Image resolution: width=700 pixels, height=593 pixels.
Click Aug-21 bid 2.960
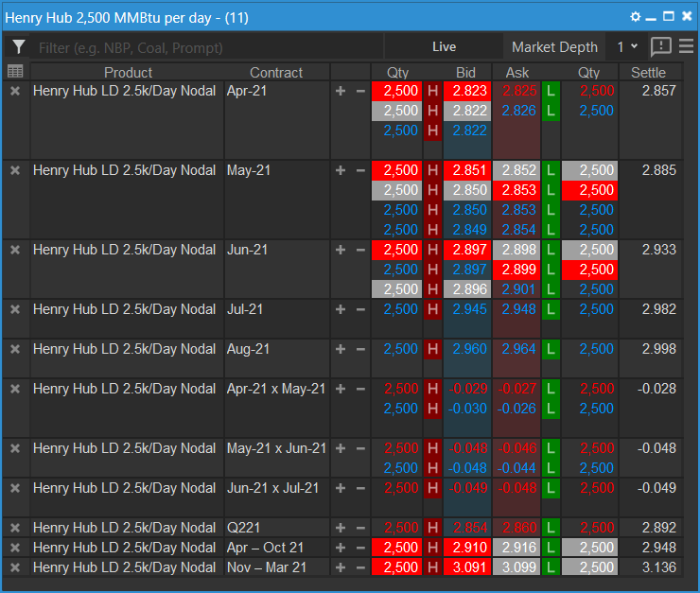[x=467, y=349]
